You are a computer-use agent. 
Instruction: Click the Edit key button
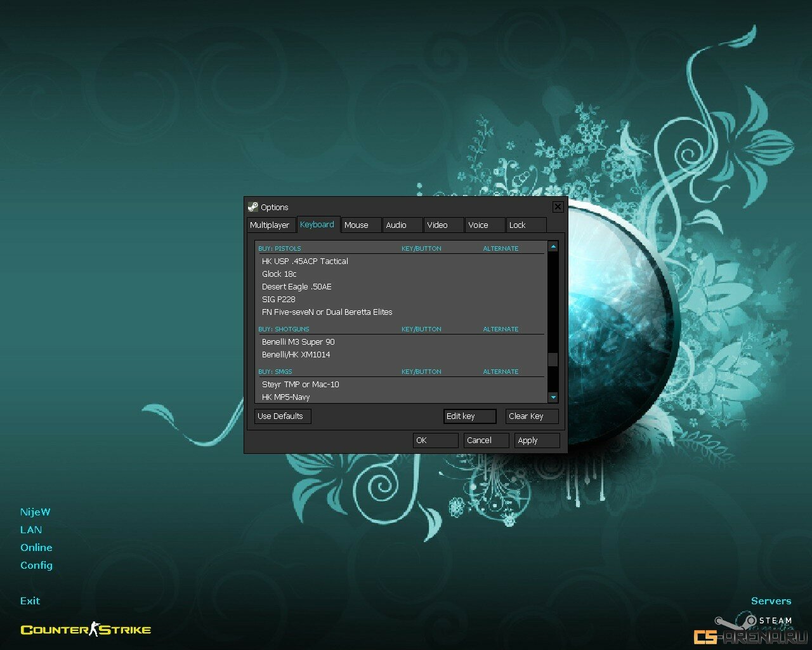(469, 416)
